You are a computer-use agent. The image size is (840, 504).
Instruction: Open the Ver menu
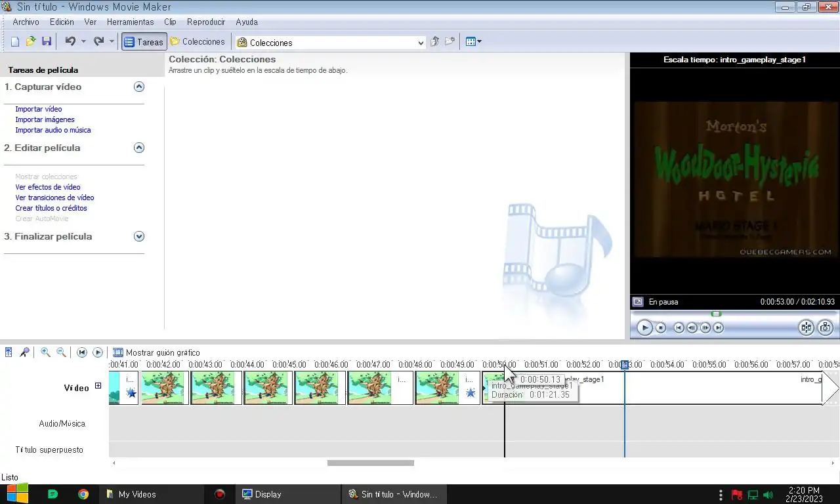[91, 22]
